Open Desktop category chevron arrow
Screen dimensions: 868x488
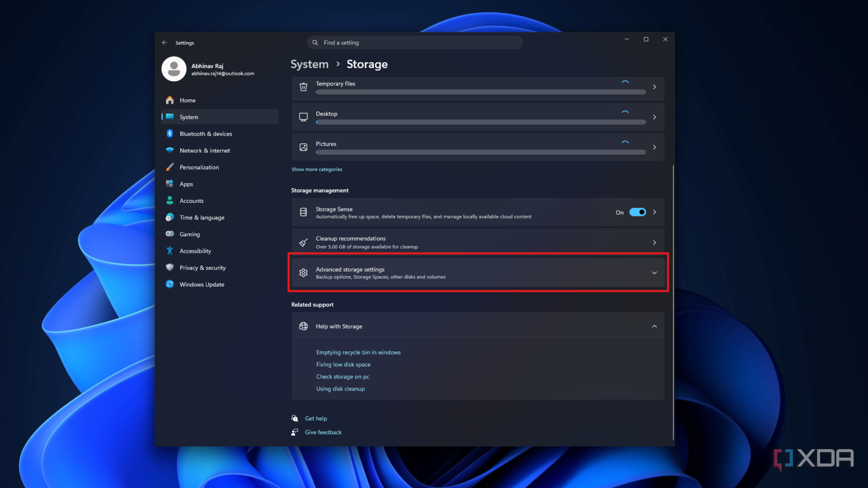coord(654,117)
